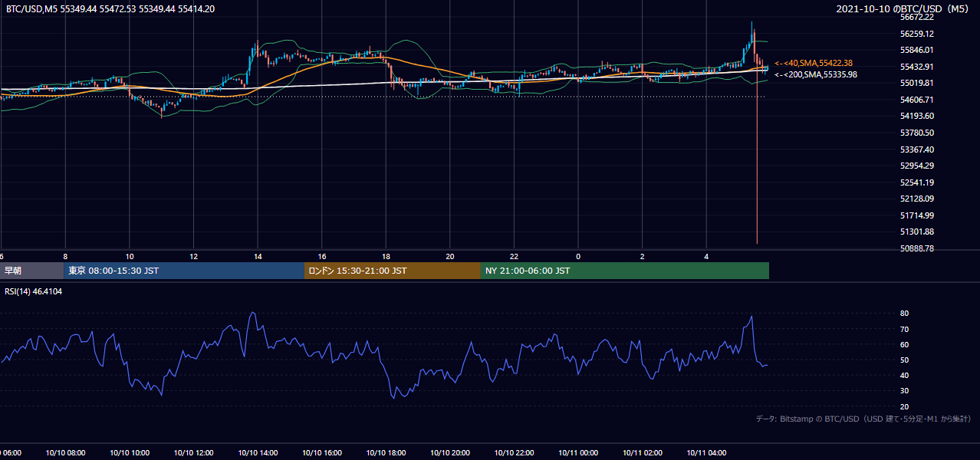Click the 10/10 22:00 date axis label

[x=515, y=453]
